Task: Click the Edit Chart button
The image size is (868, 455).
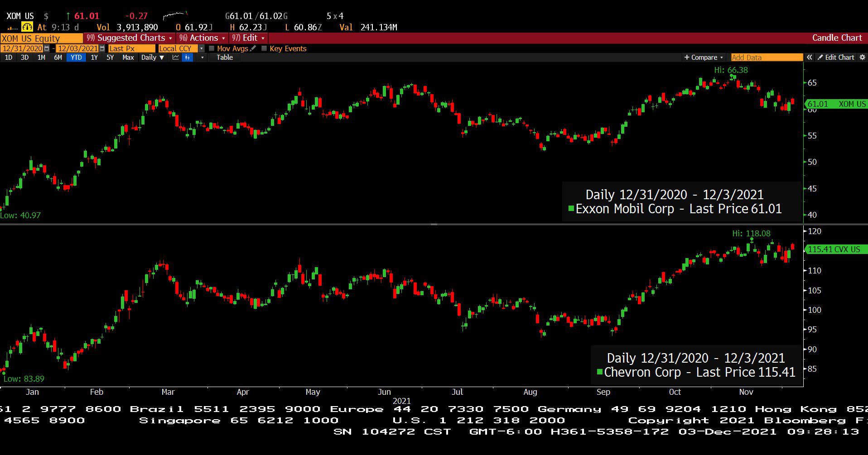Action: pos(836,57)
